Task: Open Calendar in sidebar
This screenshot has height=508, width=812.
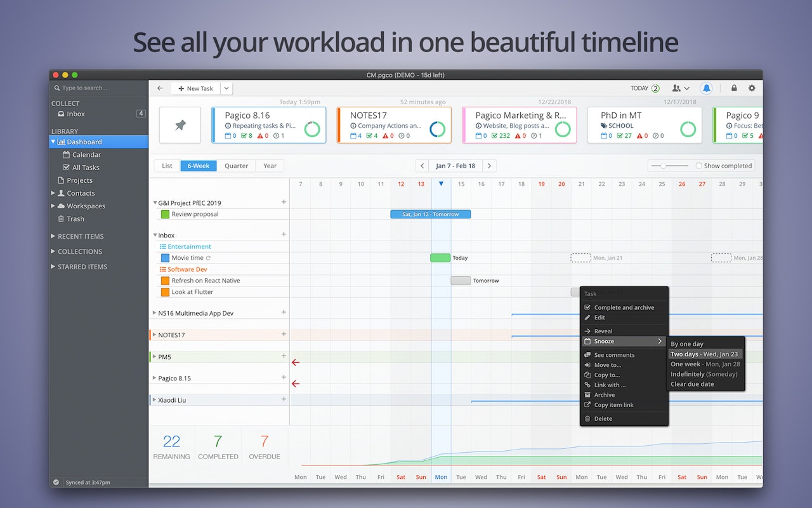Action: 86,155
